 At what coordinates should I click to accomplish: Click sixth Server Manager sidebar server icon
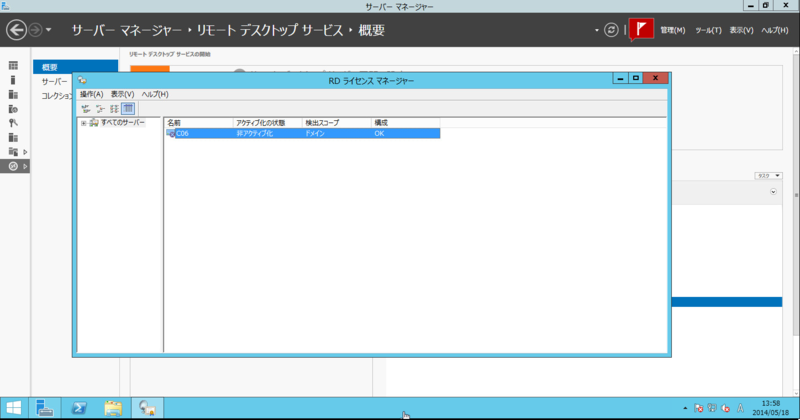13,137
